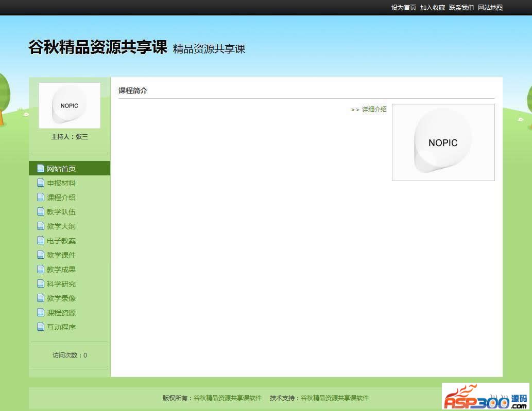Go to 科学研究 in the sidebar
532x411 pixels.
pos(61,284)
